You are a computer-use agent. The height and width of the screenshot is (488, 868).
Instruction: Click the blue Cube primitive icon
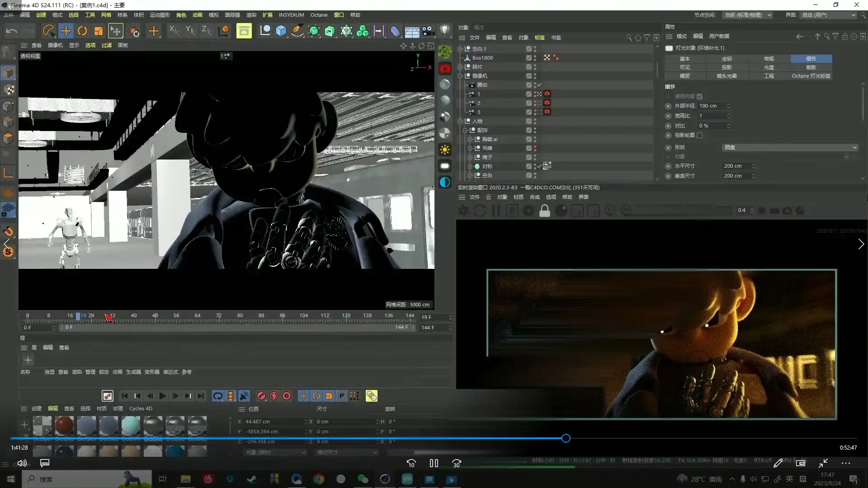coord(281,31)
